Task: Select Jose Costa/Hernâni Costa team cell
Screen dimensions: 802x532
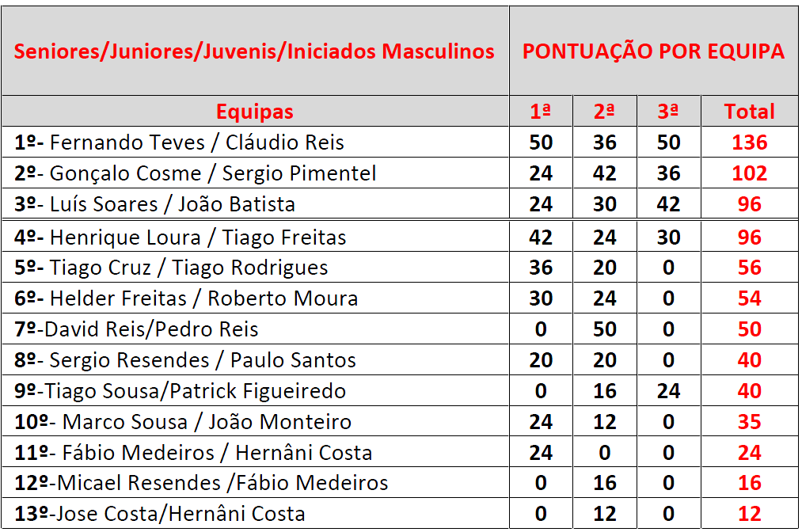Action: tap(255, 514)
